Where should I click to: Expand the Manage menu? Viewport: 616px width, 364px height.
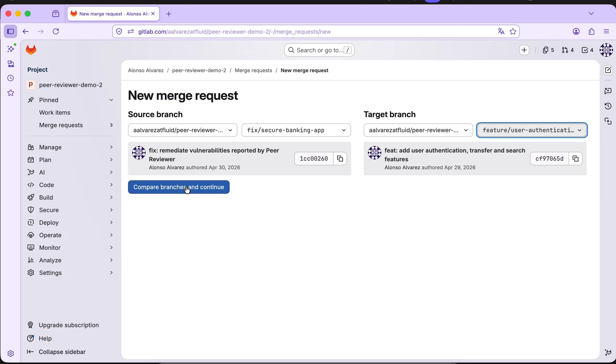point(70,147)
